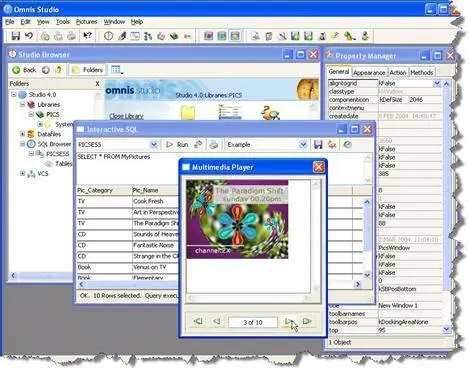Switch to the Appearance tab
The image size is (469, 370).
pyautogui.click(x=369, y=72)
